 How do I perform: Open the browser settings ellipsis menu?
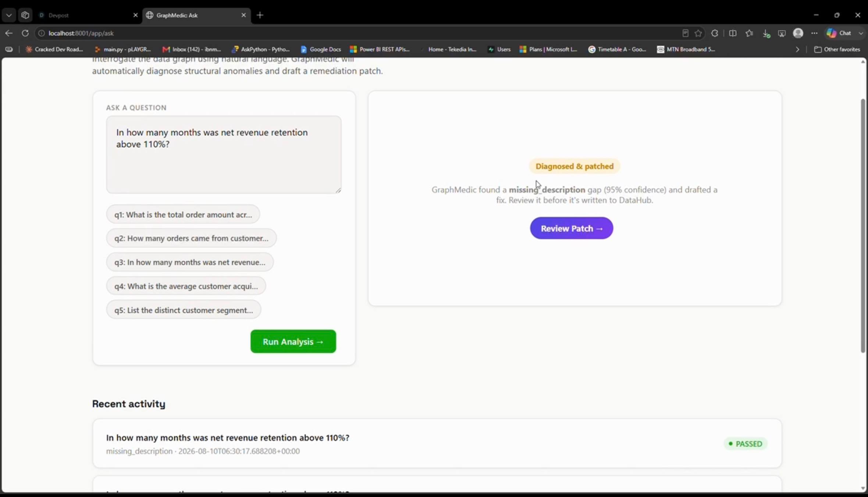[x=814, y=33]
